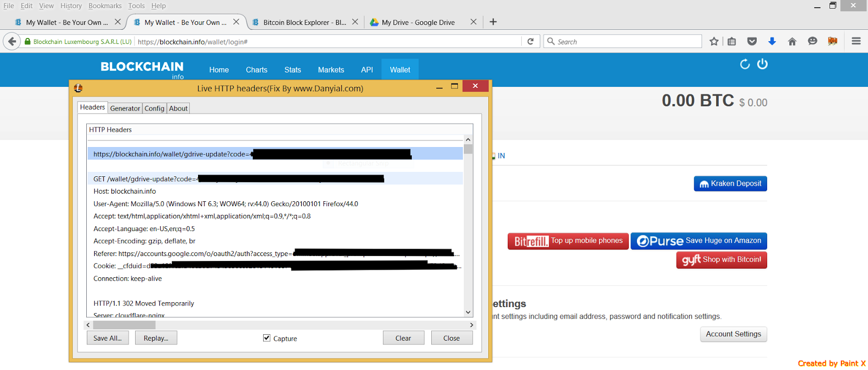Click the wallet logout power icon

coord(762,64)
